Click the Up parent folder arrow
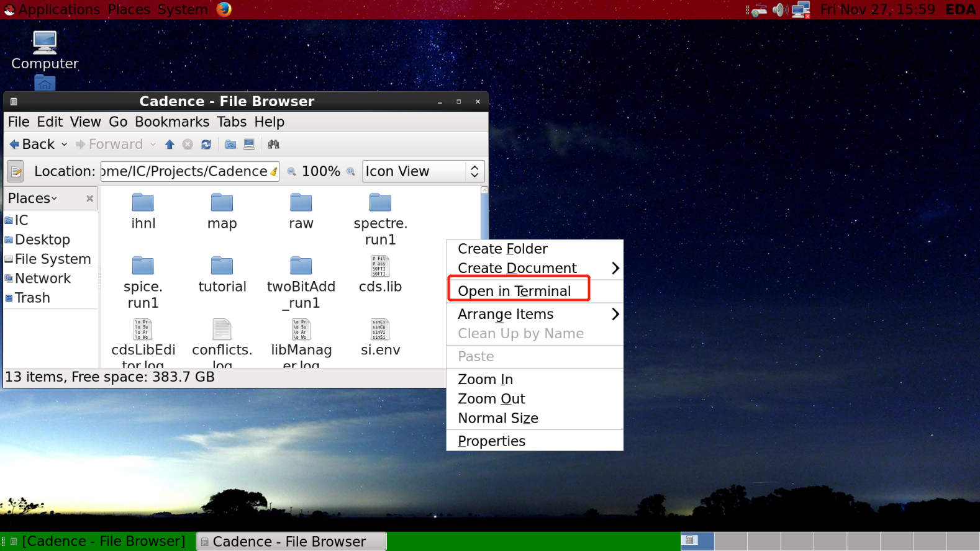The height and width of the screenshot is (551, 980). coord(170,145)
